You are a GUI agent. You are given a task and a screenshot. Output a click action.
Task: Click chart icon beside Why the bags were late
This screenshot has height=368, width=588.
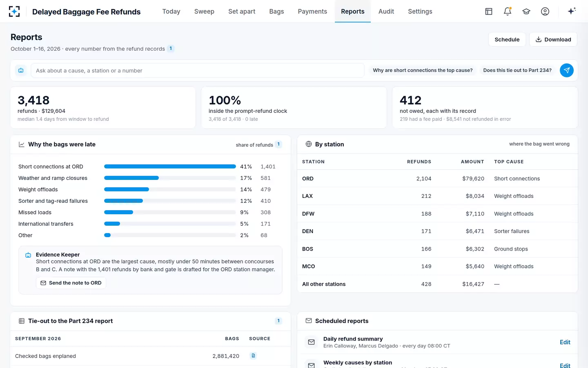click(22, 144)
